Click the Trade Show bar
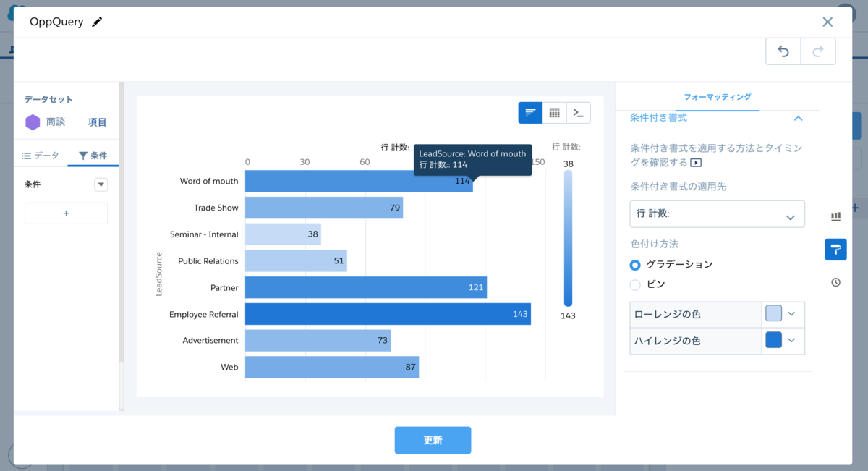868x471 pixels. click(324, 208)
